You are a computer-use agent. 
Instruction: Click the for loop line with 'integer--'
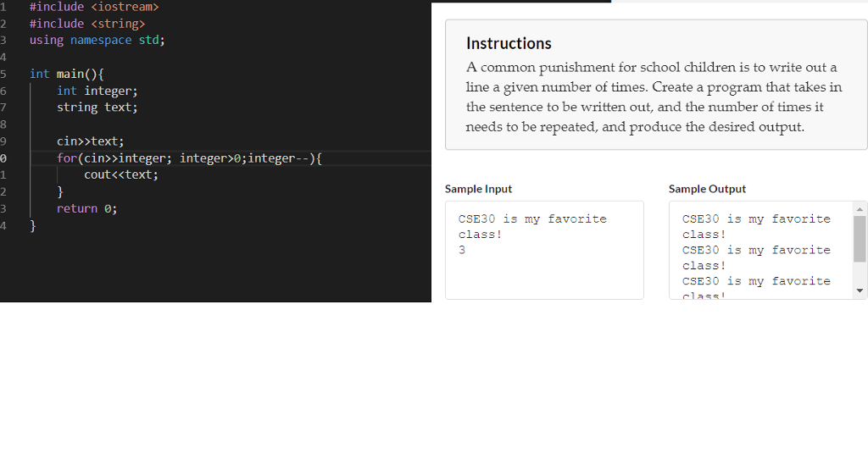pyautogui.click(x=189, y=158)
